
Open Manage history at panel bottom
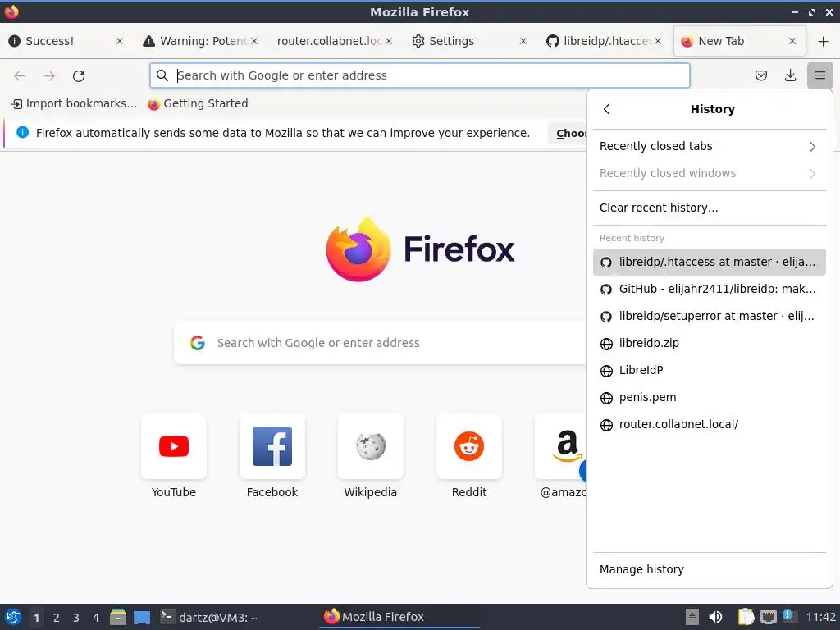coord(710,569)
